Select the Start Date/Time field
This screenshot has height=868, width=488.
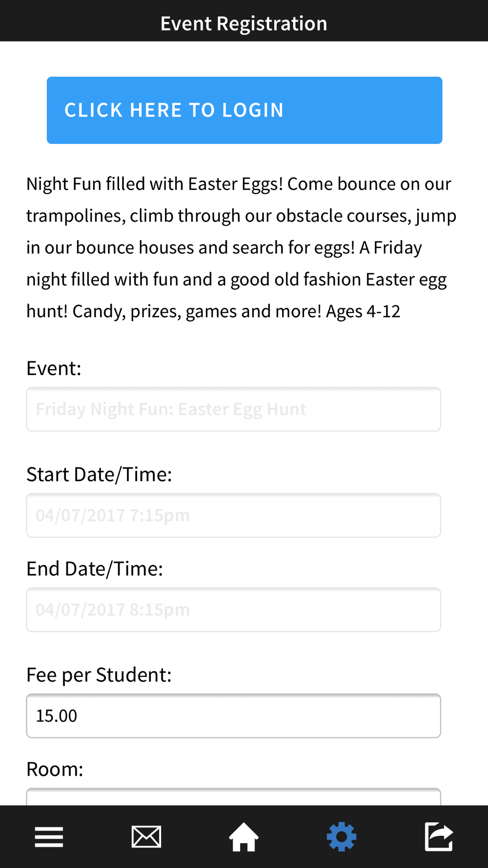coord(233,516)
